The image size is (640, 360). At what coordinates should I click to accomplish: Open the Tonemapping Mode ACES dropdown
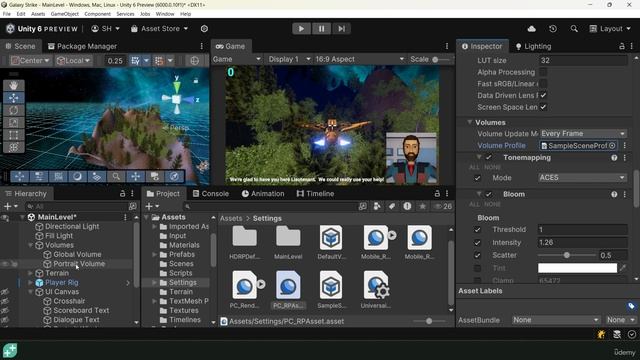pos(582,178)
